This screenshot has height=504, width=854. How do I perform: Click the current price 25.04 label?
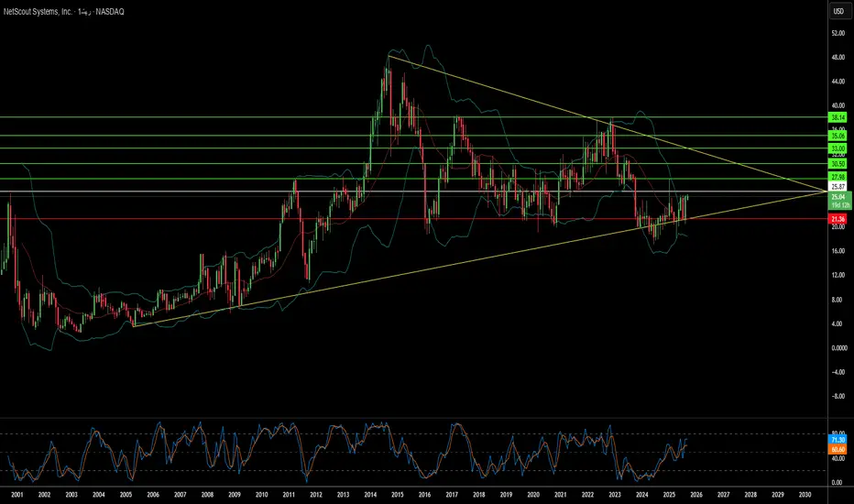click(x=838, y=197)
